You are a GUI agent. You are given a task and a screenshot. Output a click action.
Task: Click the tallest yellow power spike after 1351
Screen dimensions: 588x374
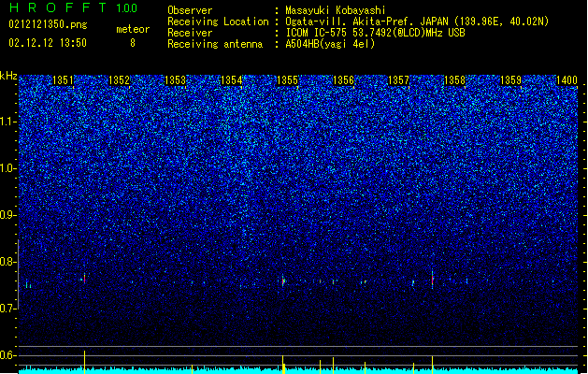coord(84,363)
